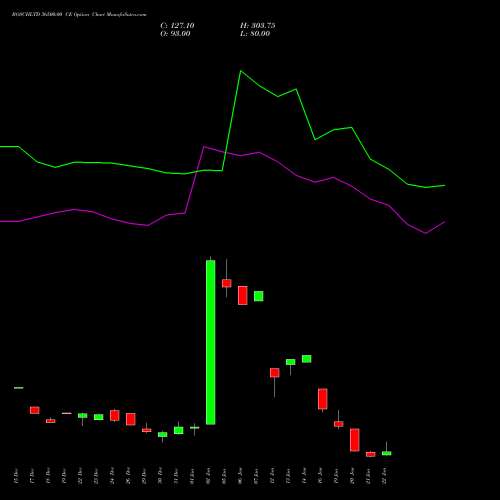Click the chart title ending "CE Options Chart"
500x500 pixels.
[79, 14]
